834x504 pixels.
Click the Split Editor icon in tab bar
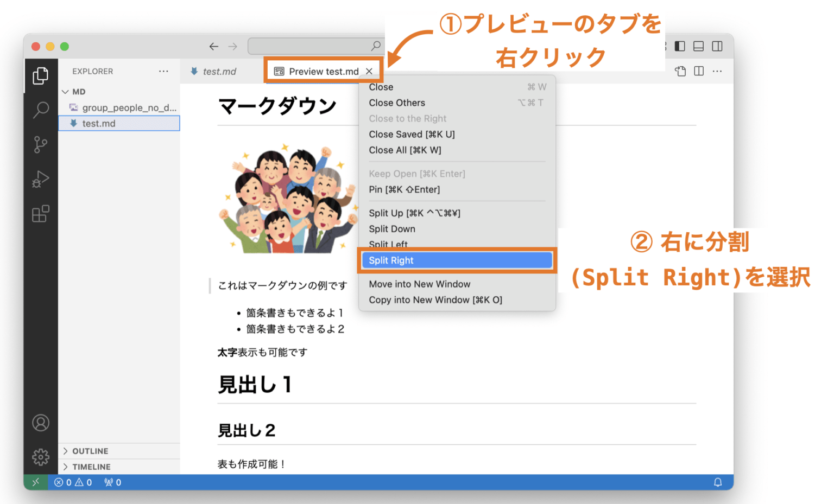point(698,71)
